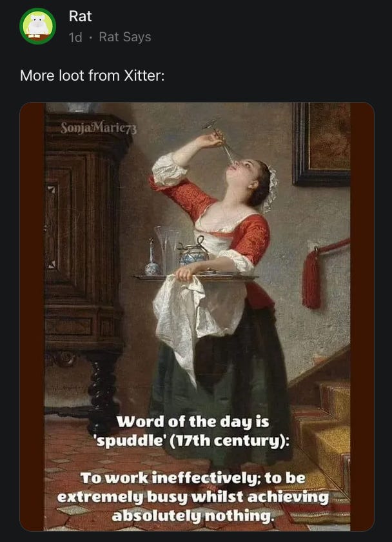Screen dimensions: 392x542
Task: Click the 1d post timestamp
Action: (x=75, y=37)
